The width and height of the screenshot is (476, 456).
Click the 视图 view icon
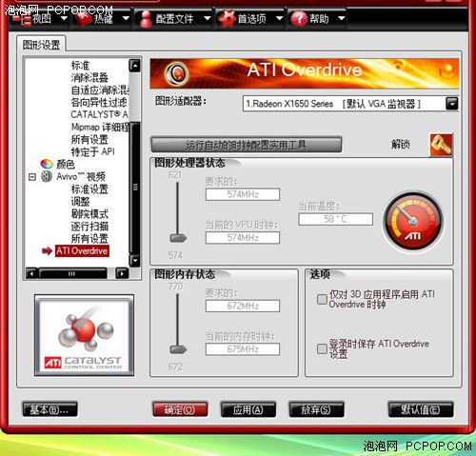pyautogui.click(x=22, y=19)
